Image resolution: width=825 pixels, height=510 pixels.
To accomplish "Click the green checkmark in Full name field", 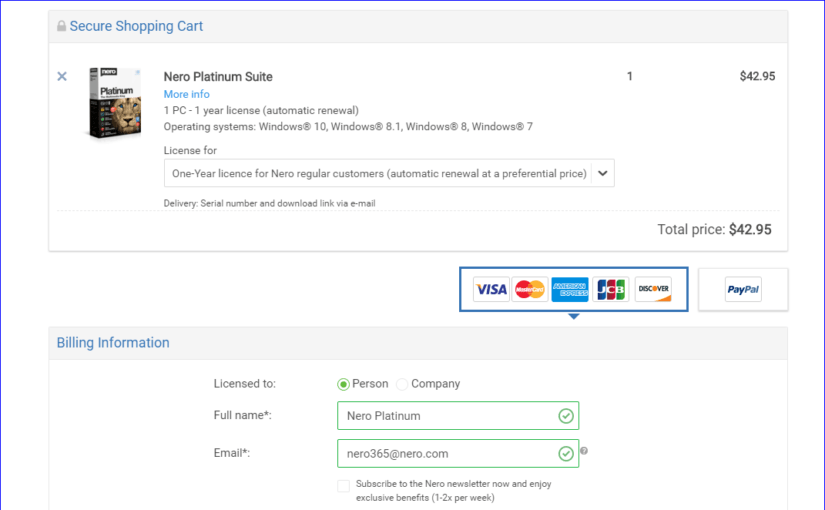I will tap(566, 416).
